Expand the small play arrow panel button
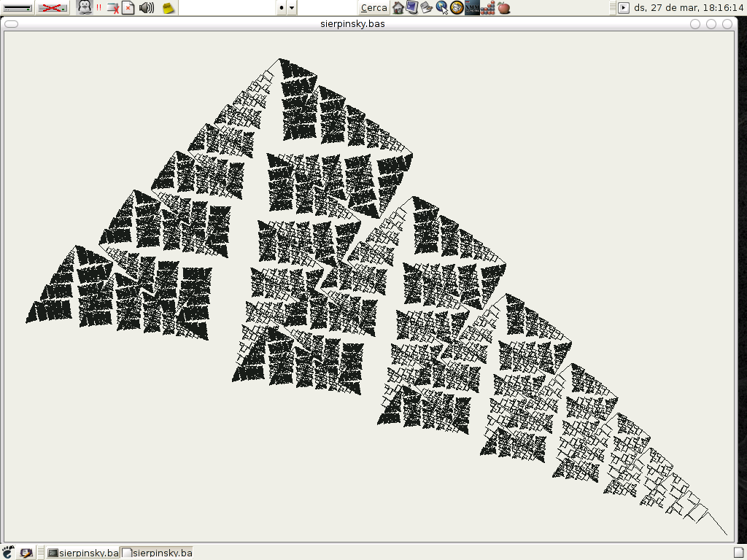This screenshot has height=560, width=747. pyautogui.click(x=623, y=8)
